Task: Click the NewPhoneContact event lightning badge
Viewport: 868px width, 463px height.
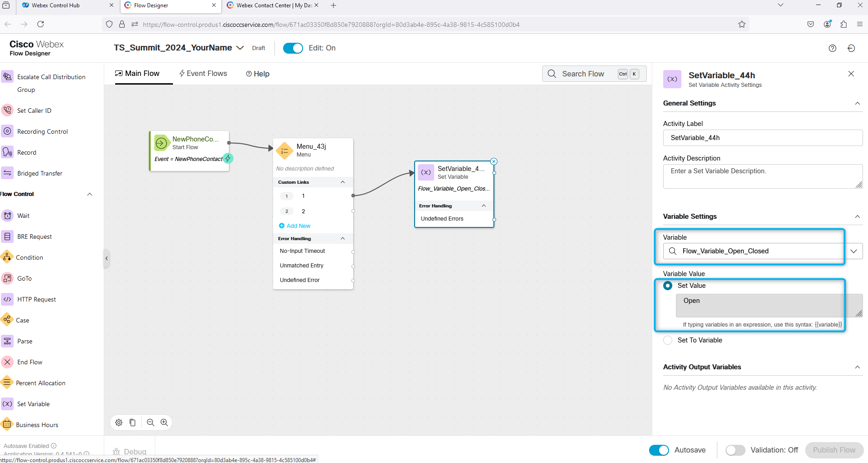Action: click(228, 158)
